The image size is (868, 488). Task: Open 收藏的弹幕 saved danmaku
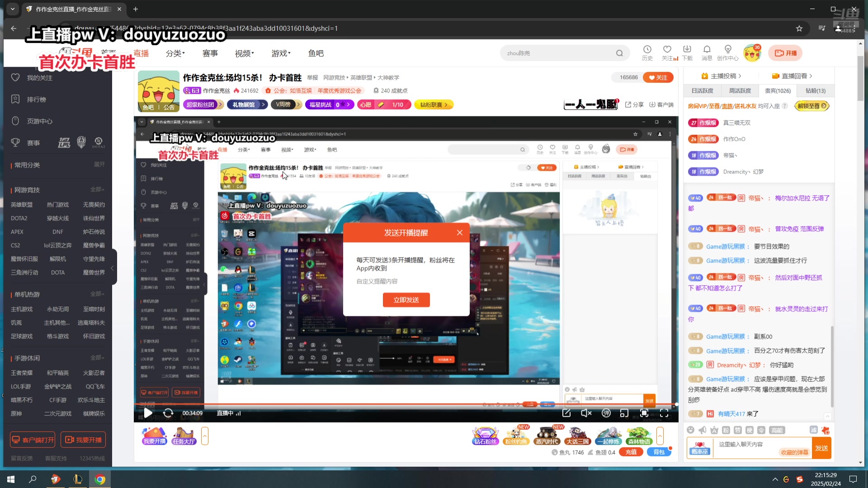pos(794,452)
